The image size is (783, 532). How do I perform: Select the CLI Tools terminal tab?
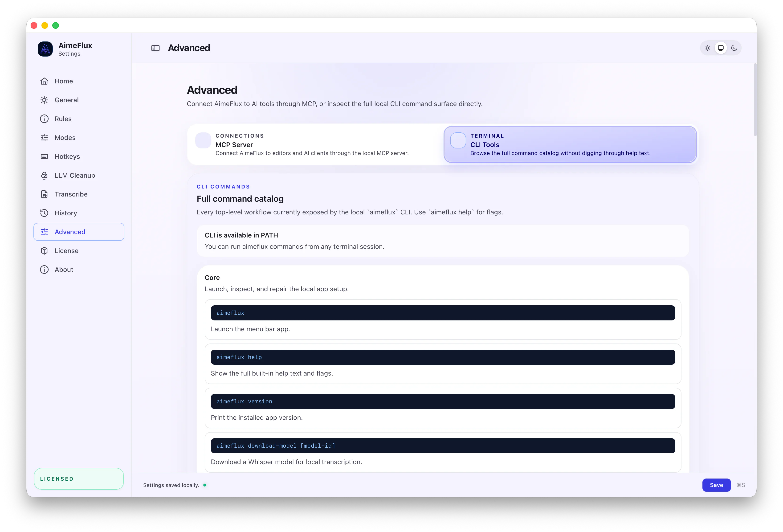pyautogui.click(x=570, y=144)
